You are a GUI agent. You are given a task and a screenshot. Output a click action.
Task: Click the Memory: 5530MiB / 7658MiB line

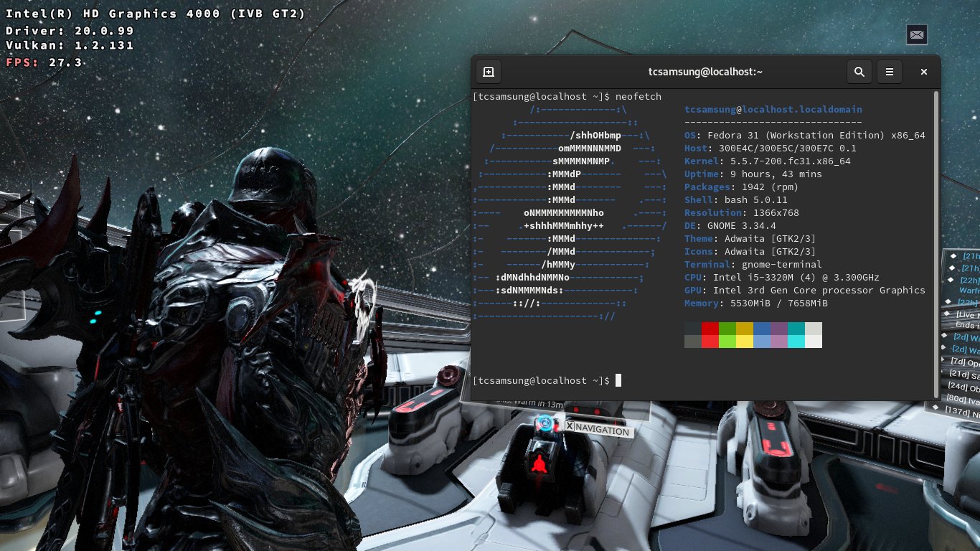tap(756, 303)
